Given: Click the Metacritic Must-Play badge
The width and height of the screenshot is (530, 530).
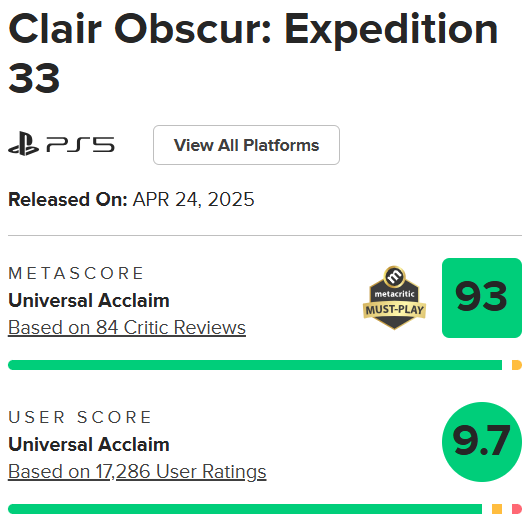Looking at the screenshot, I should point(394,298).
